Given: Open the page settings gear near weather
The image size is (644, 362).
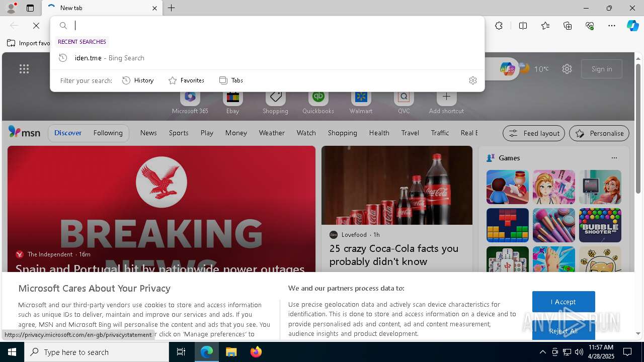Looking at the screenshot, I should [567, 69].
